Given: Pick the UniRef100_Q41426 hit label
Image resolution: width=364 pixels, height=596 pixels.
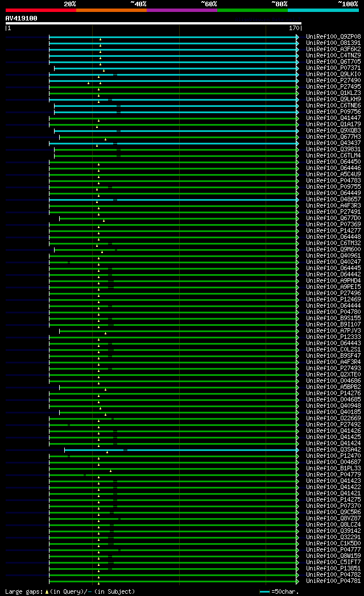Looking at the screenshot, I should (x=334, y=431).
